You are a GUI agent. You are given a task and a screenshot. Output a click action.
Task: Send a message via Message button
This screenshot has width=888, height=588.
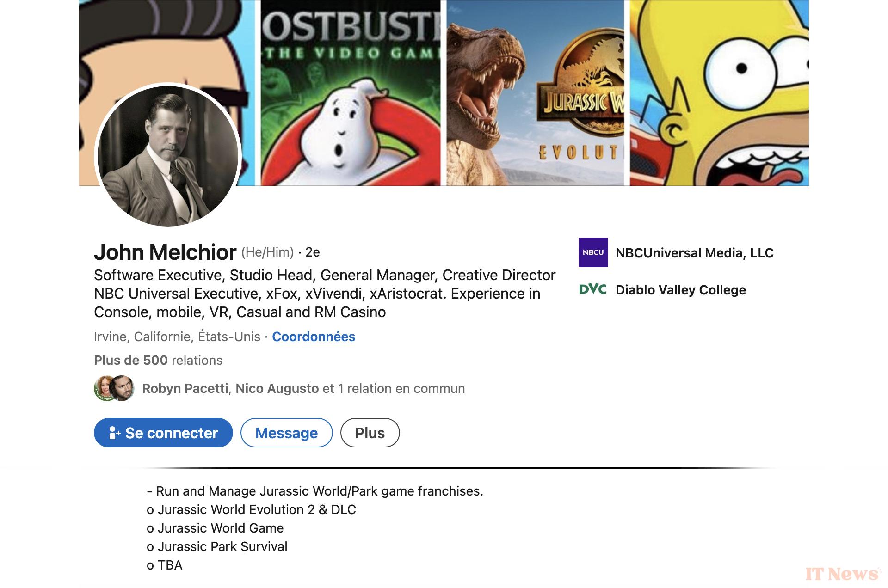tap(286, 433)
